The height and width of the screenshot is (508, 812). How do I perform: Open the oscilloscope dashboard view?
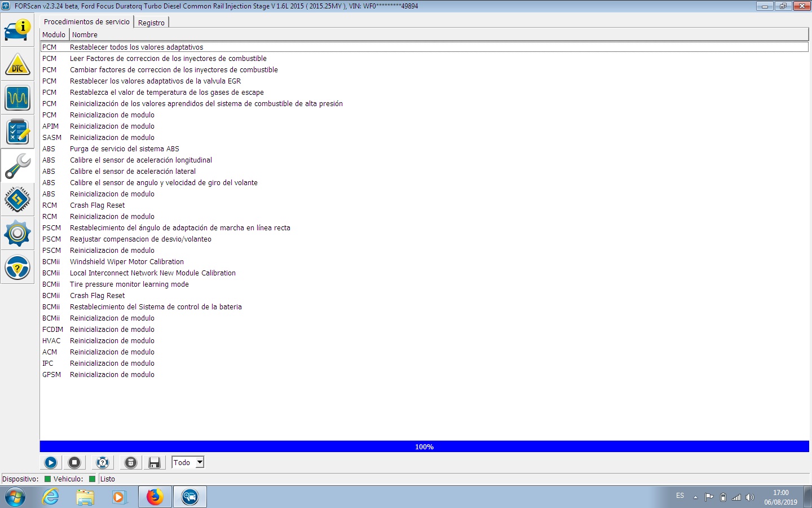click(x=17, y=98)
